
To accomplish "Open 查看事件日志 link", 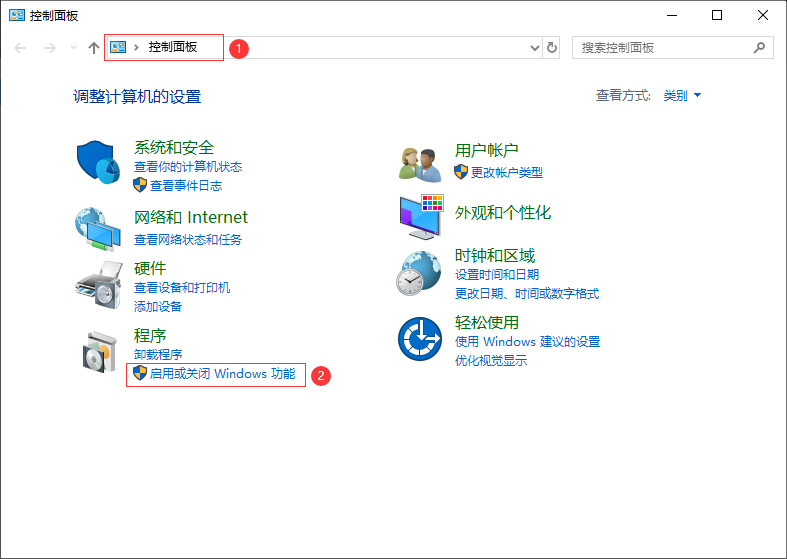I will pos(186,186).
